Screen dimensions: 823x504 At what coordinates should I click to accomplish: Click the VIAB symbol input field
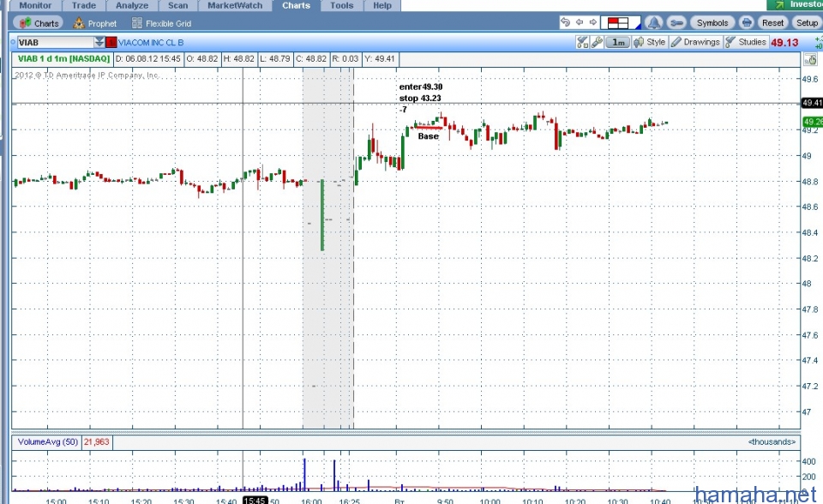click(55, 43)
